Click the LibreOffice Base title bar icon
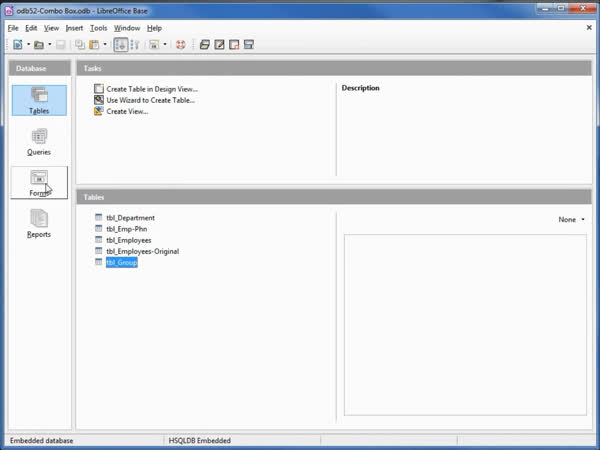Screen dimensions: 600x450 pos(9,11)
